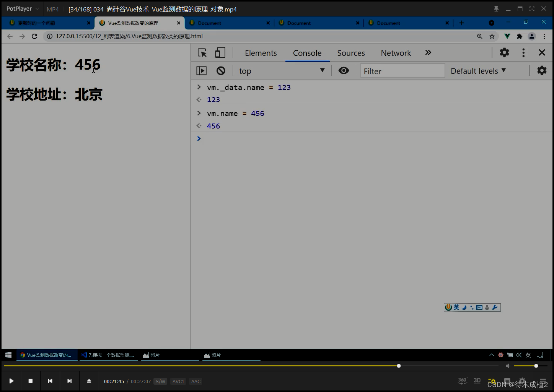
Task: Open the Sources panel
Action: pyautogui.click(x=351, y=53)
